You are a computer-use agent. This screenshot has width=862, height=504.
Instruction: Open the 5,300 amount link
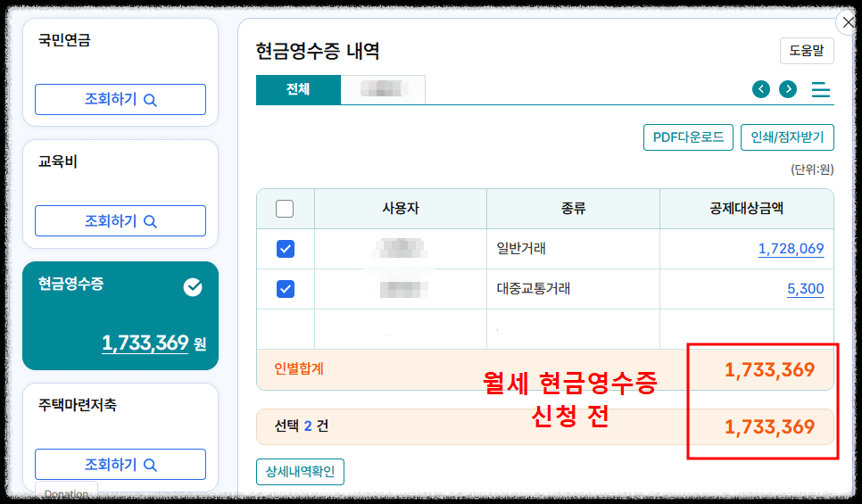pos(806,288)
